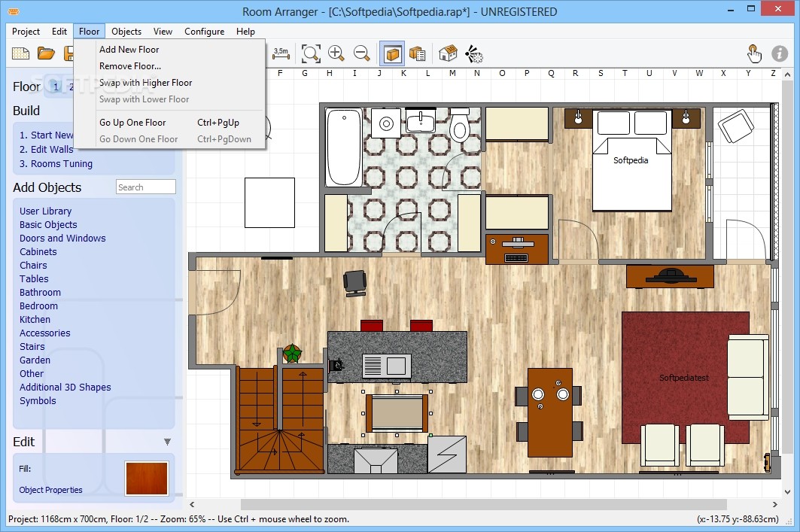Open Cabinets object category
Image resolution: width=800 pixels, height=532 pixels.
click(38, 251)
